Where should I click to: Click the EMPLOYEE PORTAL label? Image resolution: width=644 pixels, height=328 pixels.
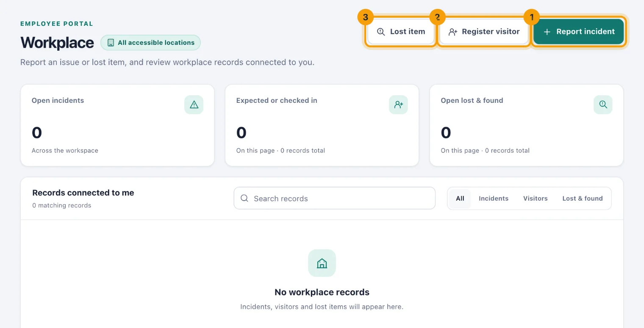57,24
